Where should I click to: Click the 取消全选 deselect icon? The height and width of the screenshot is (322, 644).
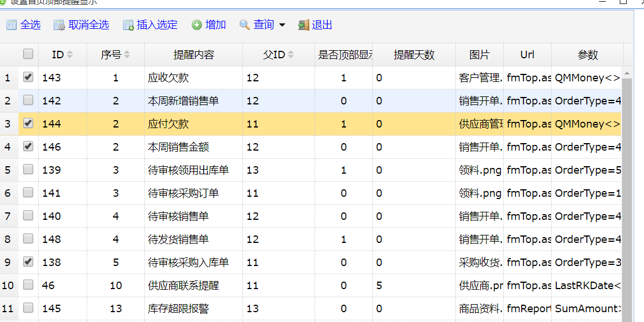(59, 25)
